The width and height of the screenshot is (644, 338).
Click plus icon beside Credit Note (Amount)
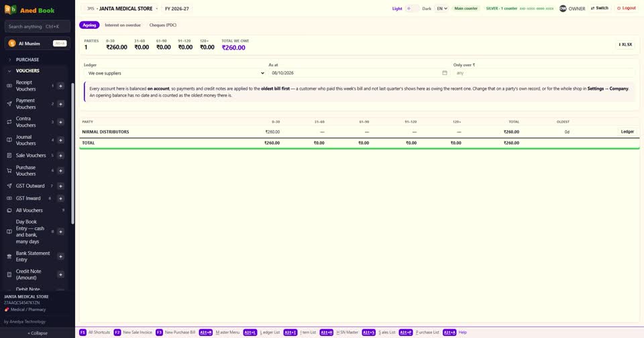coord(60,274)
